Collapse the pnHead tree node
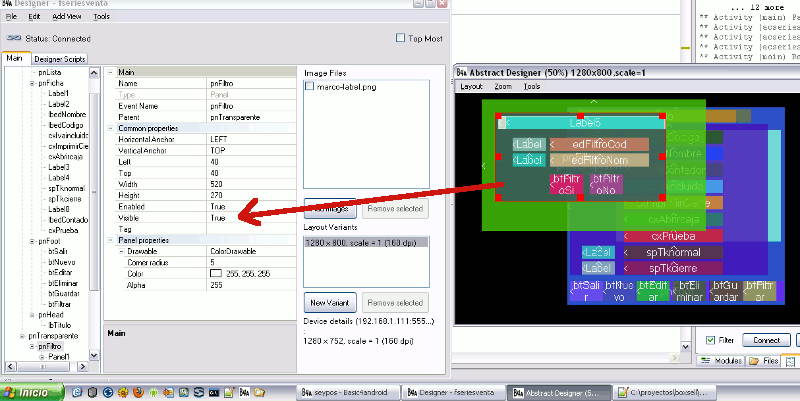This screenshot has height=401, width=800. 32,315
